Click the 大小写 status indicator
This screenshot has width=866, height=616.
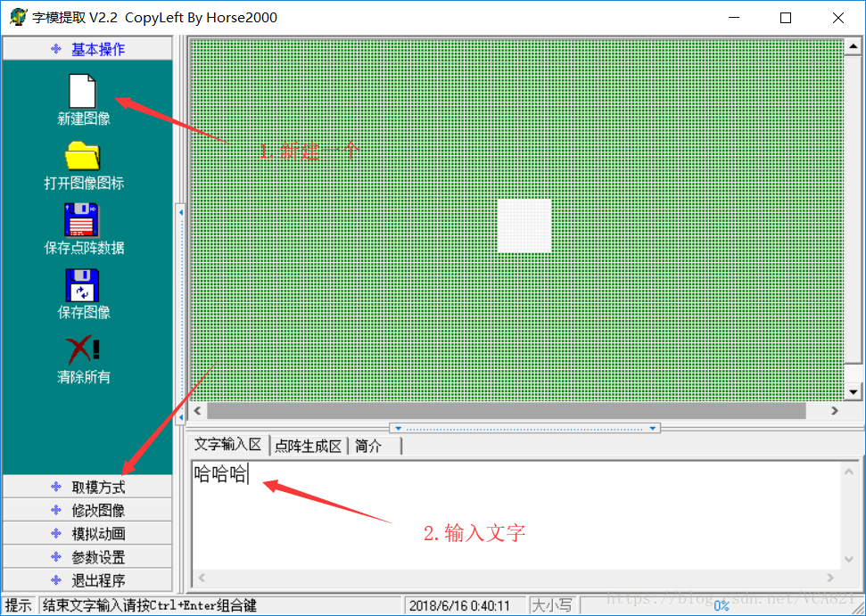(552, 605)
